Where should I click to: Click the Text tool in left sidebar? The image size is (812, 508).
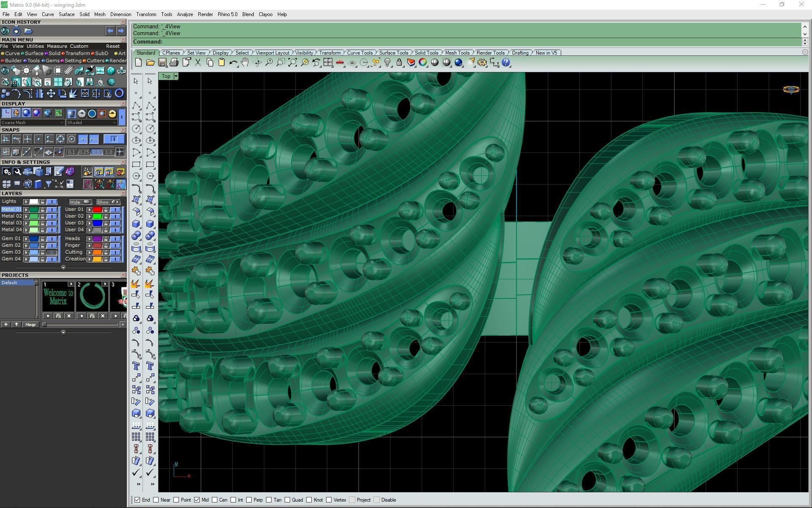136,366
